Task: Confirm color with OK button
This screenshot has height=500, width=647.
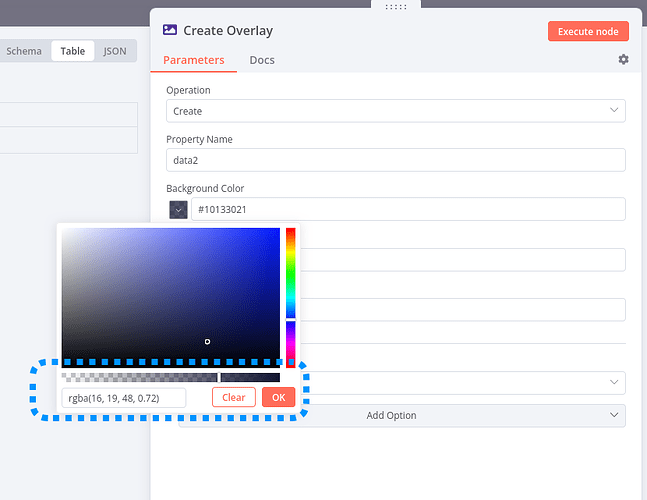Action: point(279,397)
